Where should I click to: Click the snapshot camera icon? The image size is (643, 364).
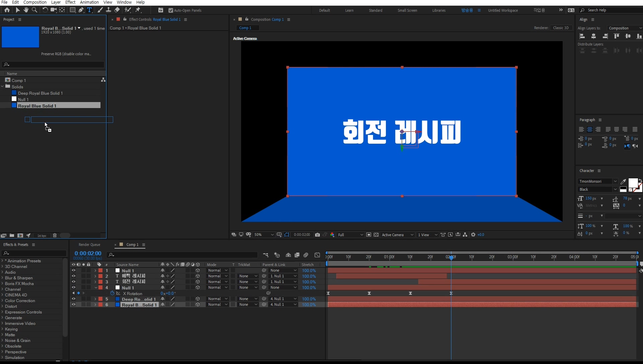(x=317, y=235)
